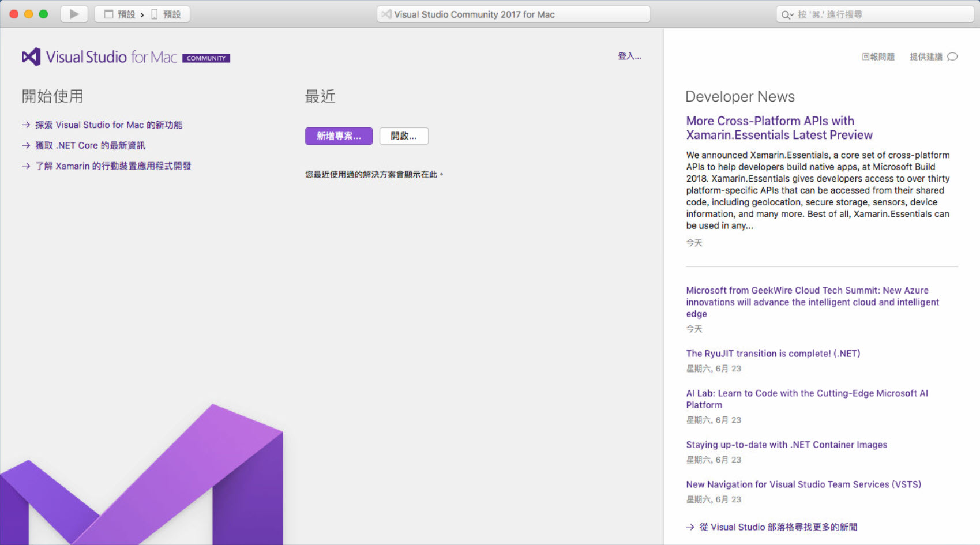Viewport: 980px width, 545px height.
Task: Click the COMMUNITY edition badge
Action: [206, 58]
